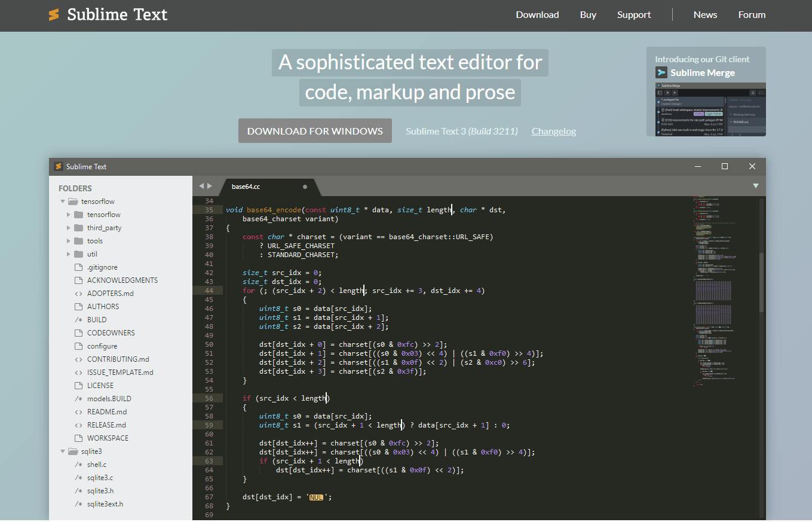Open the tab list dropdown arrow
Screen dimensions: 812x522
tap(755, 186)
